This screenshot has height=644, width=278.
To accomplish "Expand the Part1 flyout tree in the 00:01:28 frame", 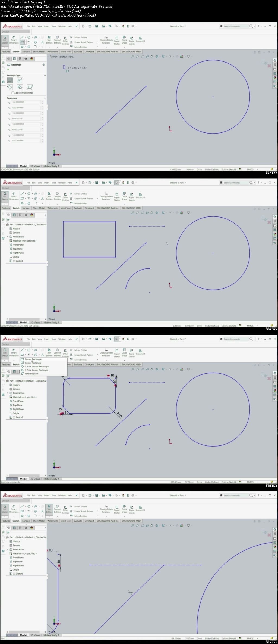I will [48, 57].
